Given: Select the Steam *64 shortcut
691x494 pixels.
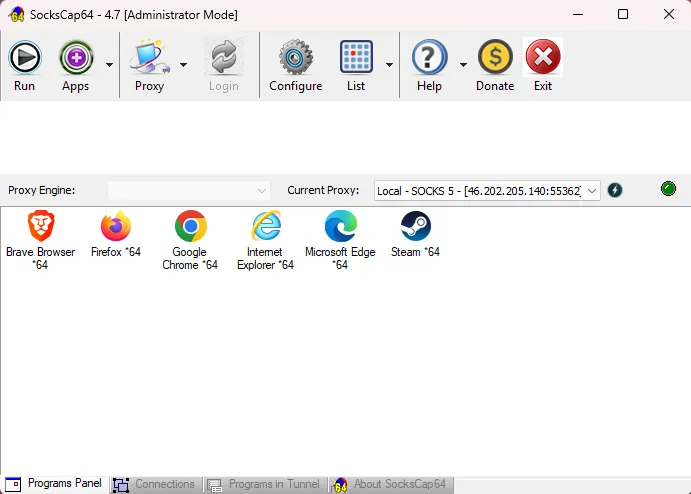Looking at the screenshot, I should coord(415,234).
